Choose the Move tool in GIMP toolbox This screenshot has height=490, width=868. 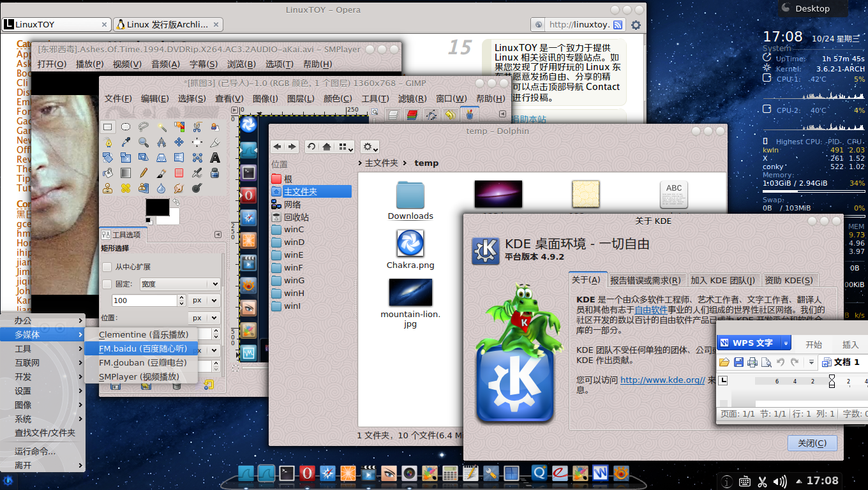click(179, 142)
